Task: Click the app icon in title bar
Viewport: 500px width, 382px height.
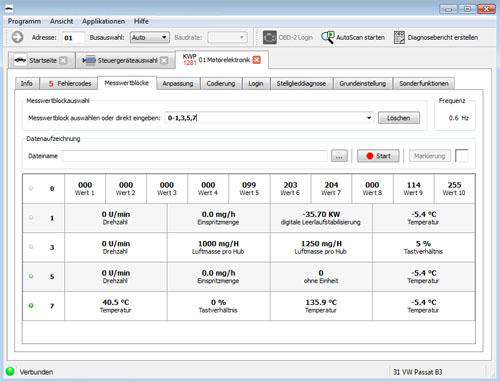Action: 9,8
